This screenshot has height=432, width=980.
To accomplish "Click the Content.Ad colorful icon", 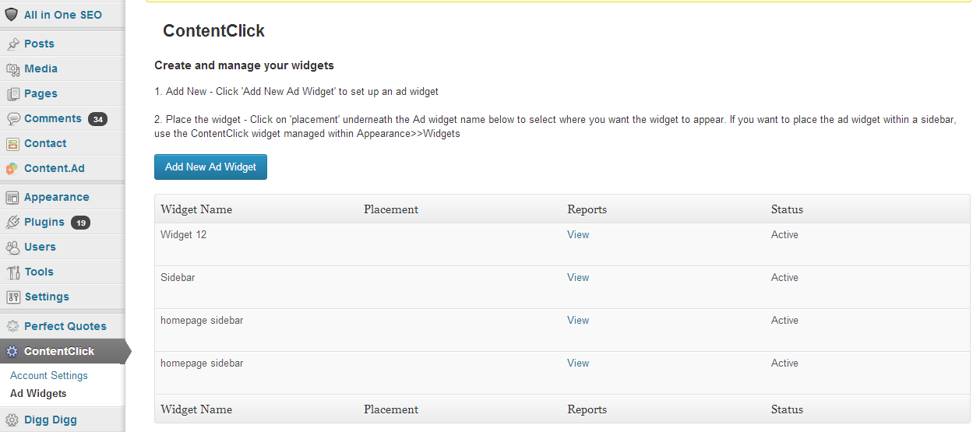I will point(12,168).
